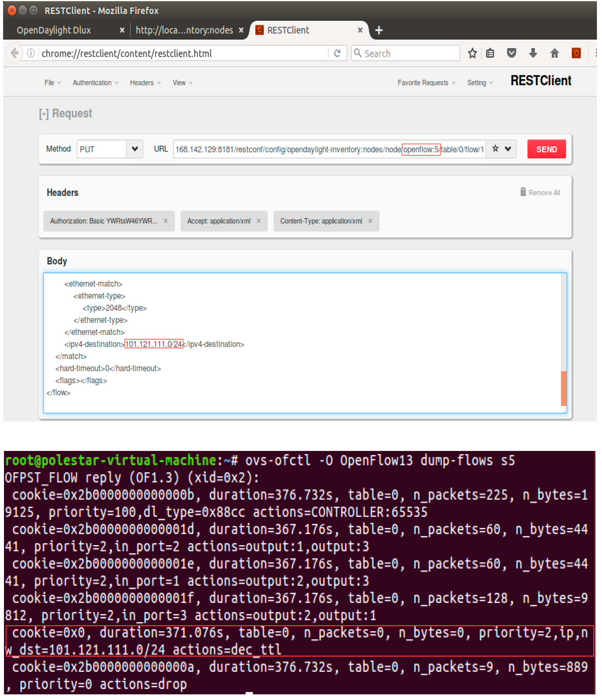This screenshot has height=700, width=602.
Task: Open the downloads arrow icon
Action: coord(533,53)
